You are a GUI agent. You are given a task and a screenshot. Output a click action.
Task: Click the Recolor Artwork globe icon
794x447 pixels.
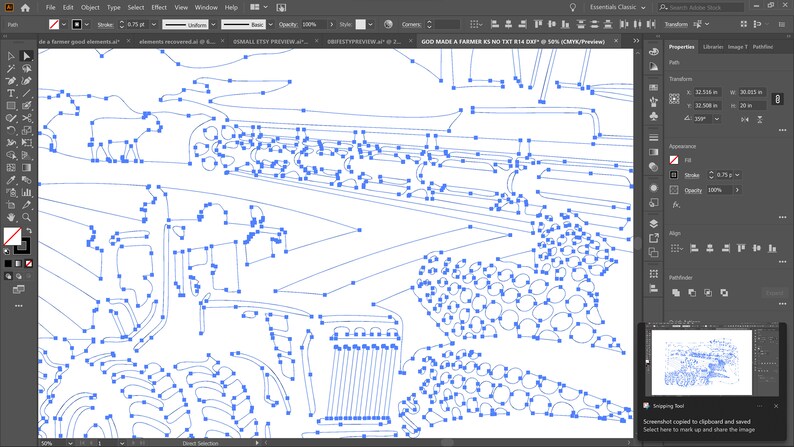coord(388,24)
